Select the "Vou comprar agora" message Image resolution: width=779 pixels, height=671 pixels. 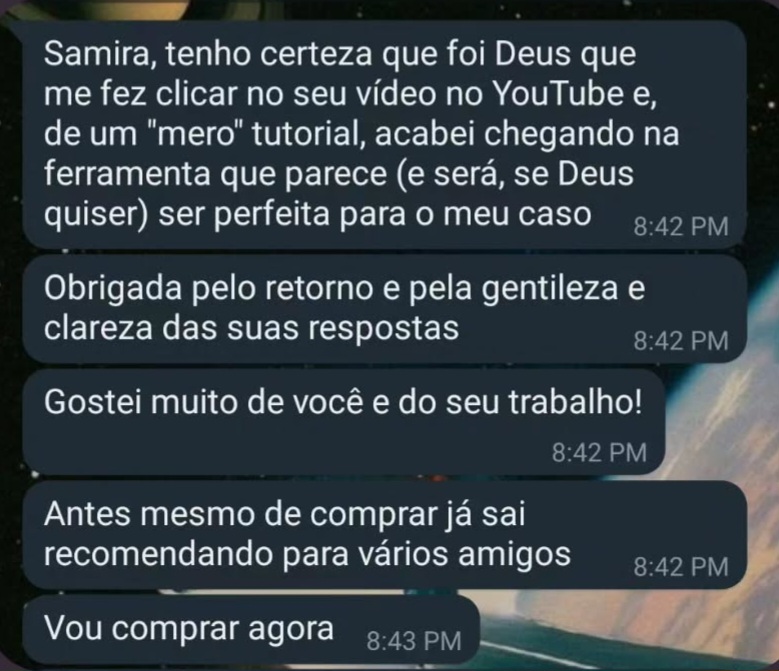point(251,629)
